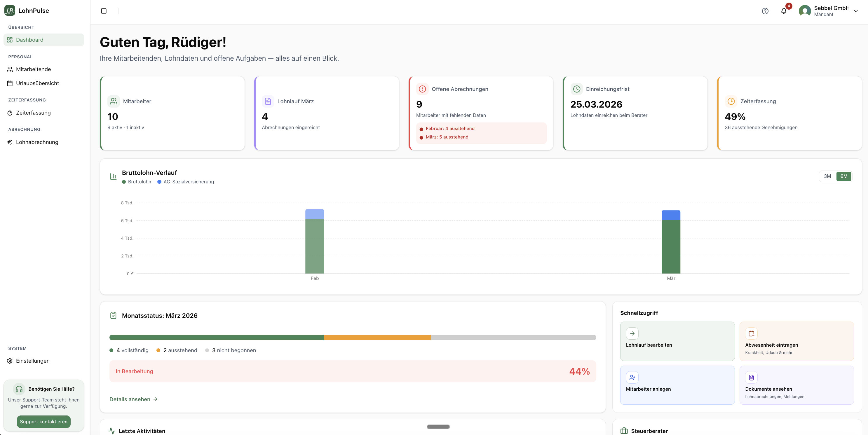Expand the Sebbel GmbH account menu

pos(829,11)
